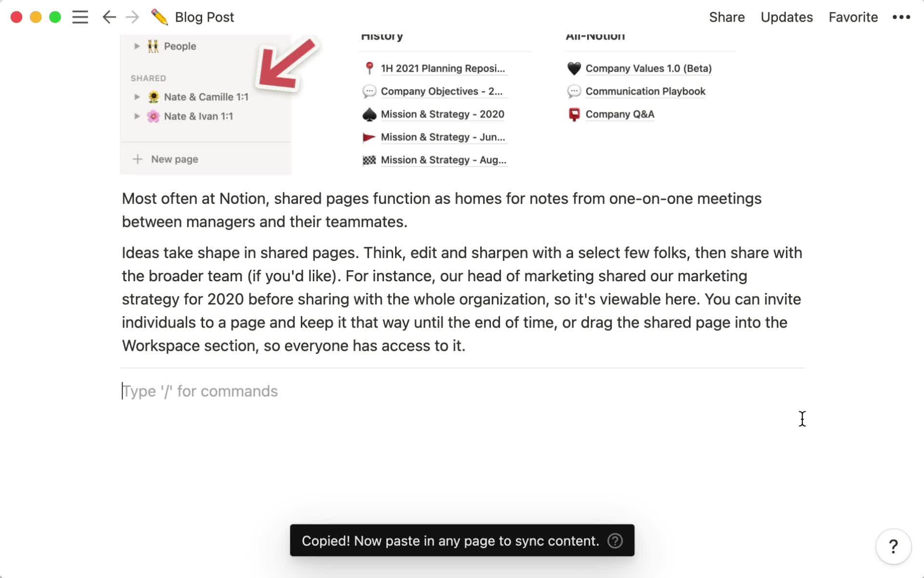Mark the page as Favorite
Viewport: 924px width, 578px height.
(x=853, y=17)
